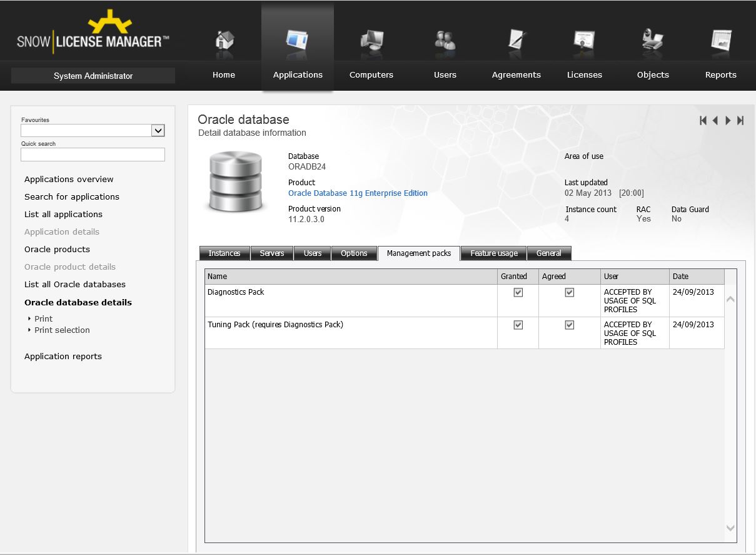Open Oracle products in sidebar

tap(57, 249)
